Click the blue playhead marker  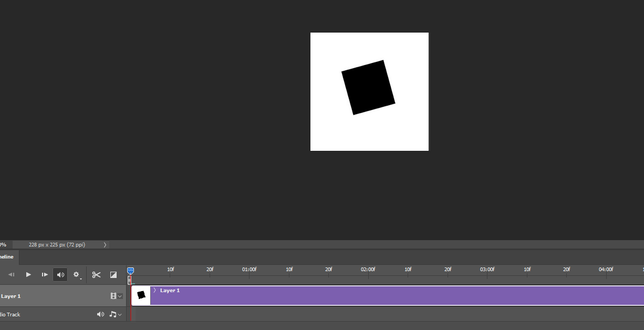pos(131,271)
